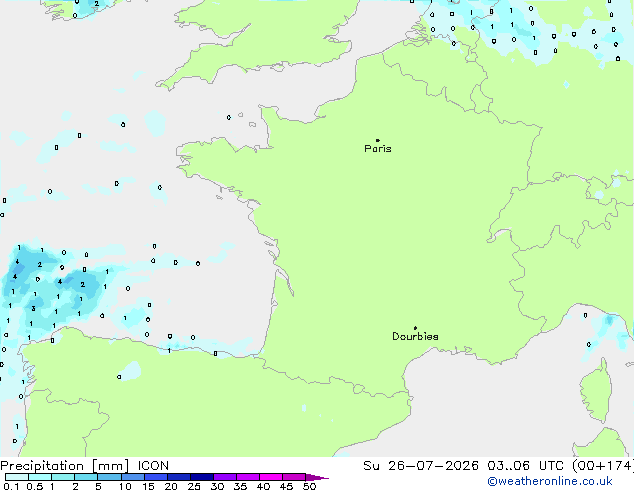Screen dimensions: 634x490
Task: Click the '(00+174)' forecast offset text
Action: tap(602, 466)
